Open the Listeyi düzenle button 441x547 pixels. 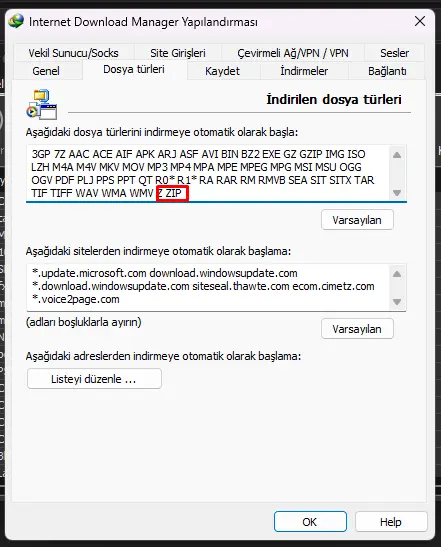click(x=94, y=379)
